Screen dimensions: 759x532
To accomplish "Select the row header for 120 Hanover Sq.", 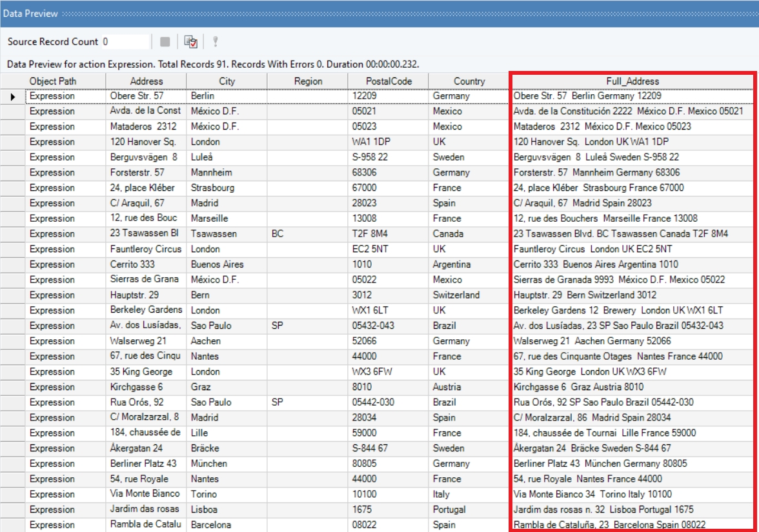I will click(x=13, y=142).
